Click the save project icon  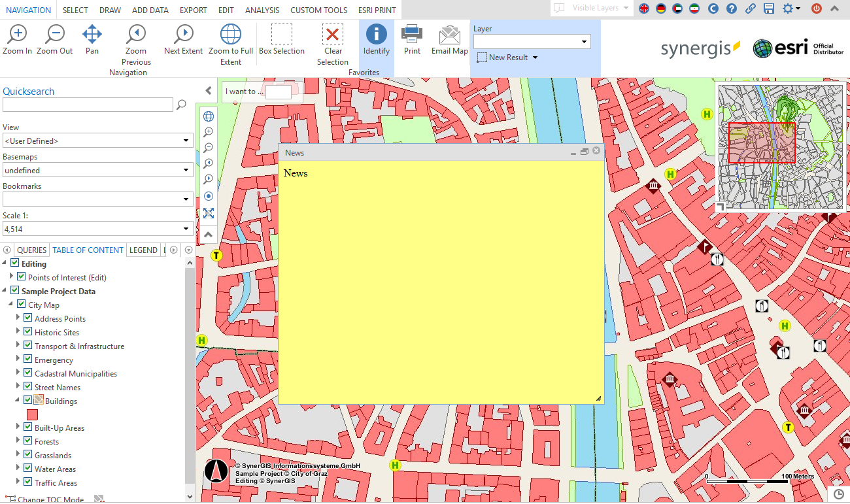tap(768, 9)
